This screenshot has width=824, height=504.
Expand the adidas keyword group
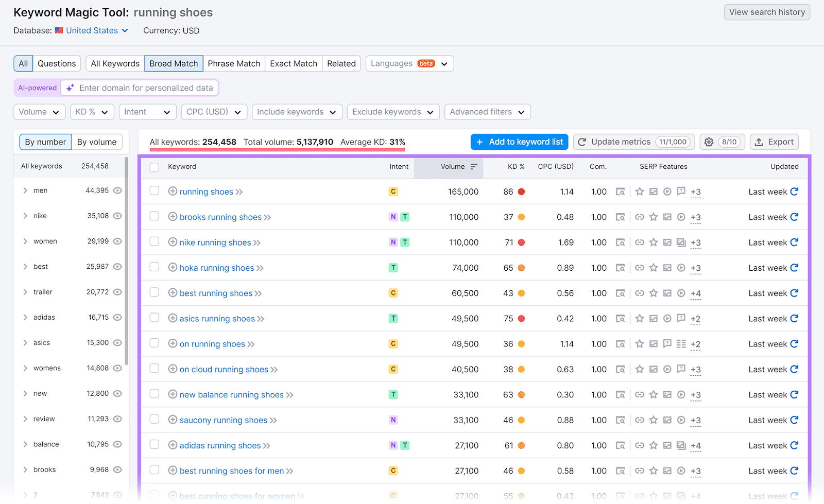[25, 318]
